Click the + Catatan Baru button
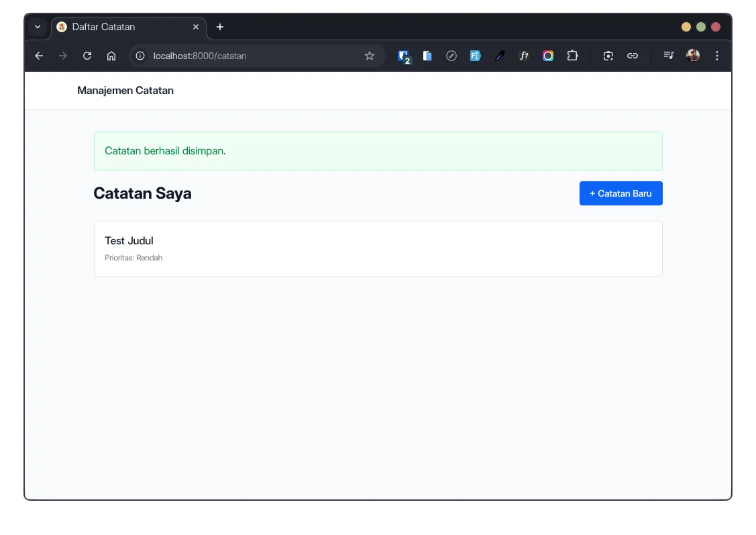The image size is (756, 535). 620,193
